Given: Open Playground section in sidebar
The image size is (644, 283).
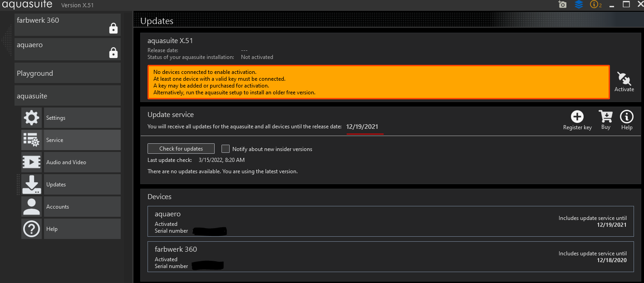Looking at the screenshot, I should (68, 73).
